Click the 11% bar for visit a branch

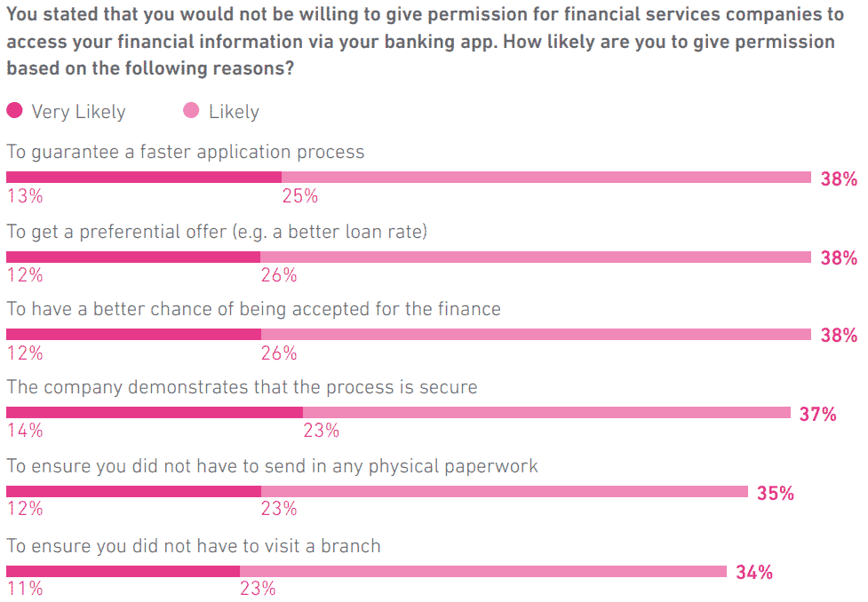[x=123, y=572]
